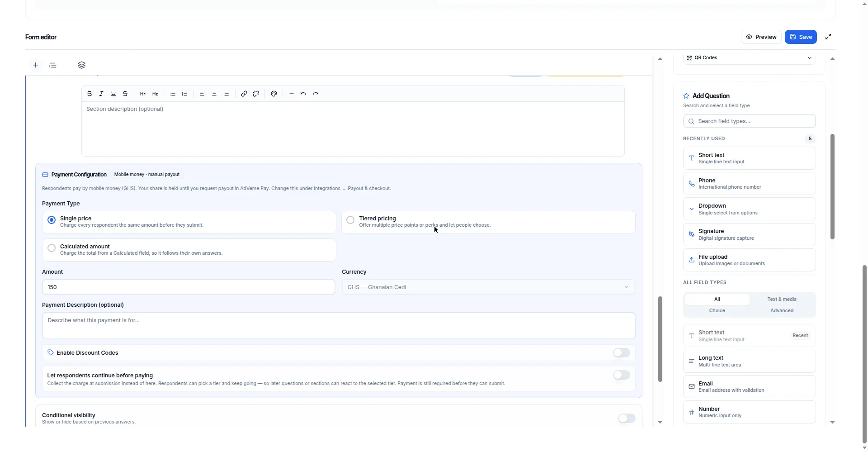Viewport: 868px width, 452px height.
Task: Open the Advanced field types tab
Action: pyautogui.click(x=782, y=310)
